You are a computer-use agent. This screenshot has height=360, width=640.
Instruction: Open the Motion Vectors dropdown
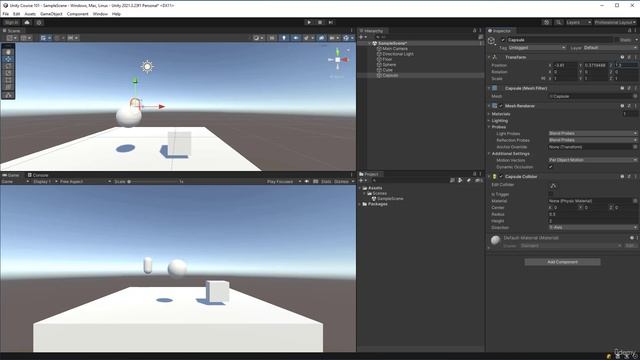click(593, 160)
